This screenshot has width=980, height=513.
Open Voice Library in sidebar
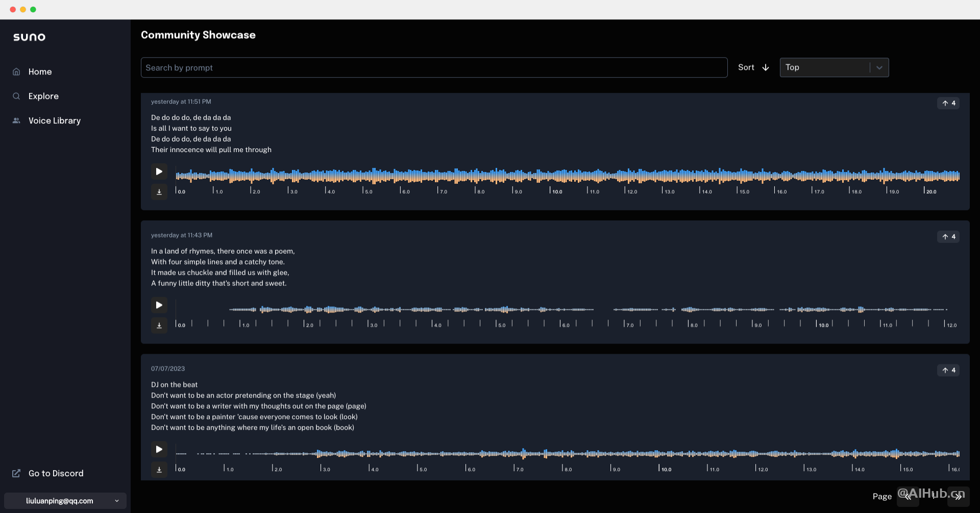[x=54, y=120]
